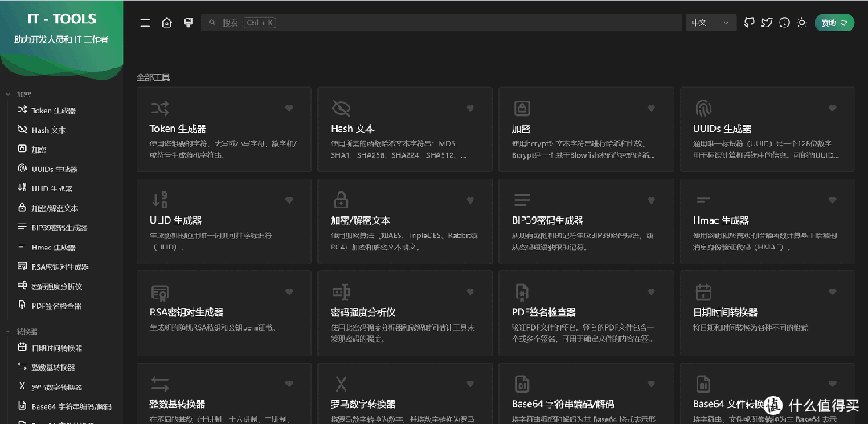Image resolution: width=868 pixels, height=424 pixels.
Task: Favorite the 日期时间转换器 card heart
Action: (x=833, y=292)
